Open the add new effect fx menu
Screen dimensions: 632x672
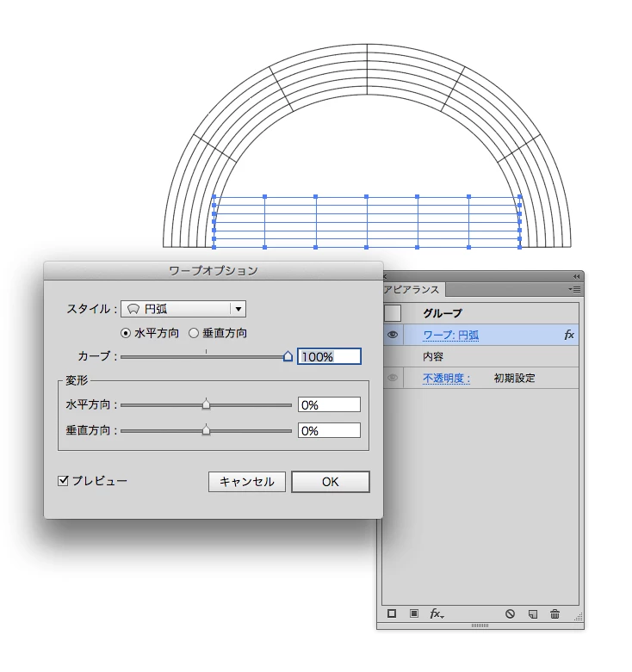pyautogui.click(x=437, y=613)
